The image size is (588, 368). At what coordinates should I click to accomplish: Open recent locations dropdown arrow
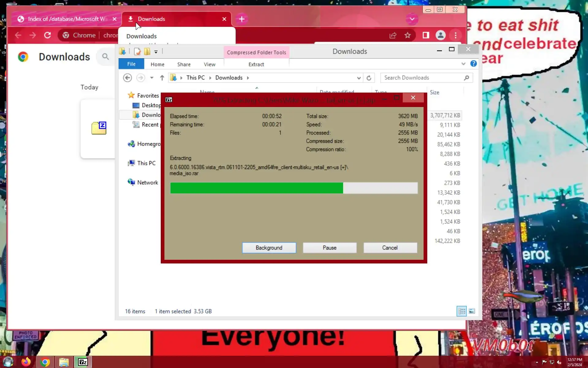coord(152,78)
